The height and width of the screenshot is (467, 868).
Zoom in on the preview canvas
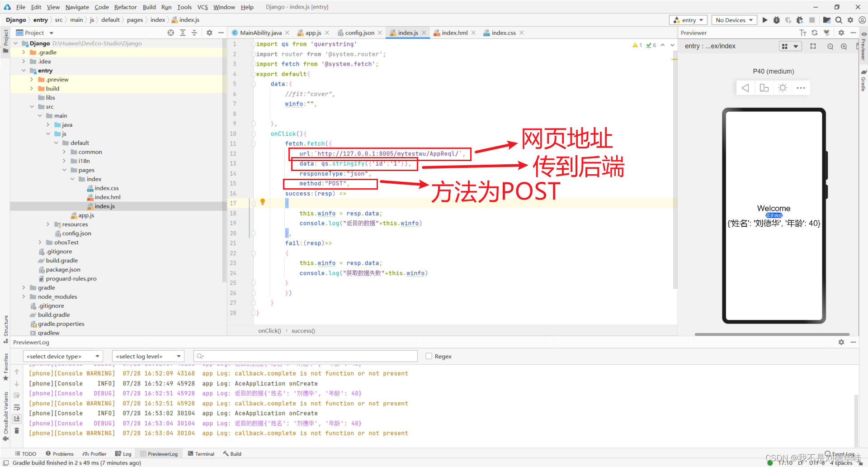844,46
